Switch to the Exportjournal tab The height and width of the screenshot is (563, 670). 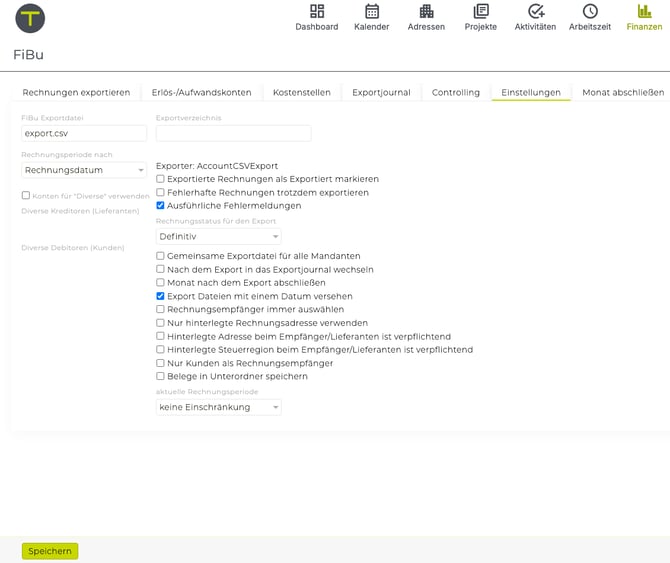point(381,92)
